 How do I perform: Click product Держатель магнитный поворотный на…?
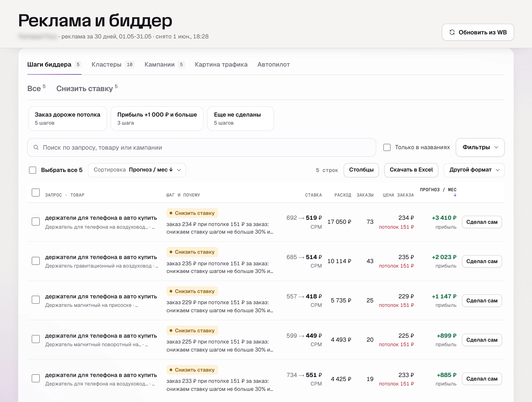93,344
